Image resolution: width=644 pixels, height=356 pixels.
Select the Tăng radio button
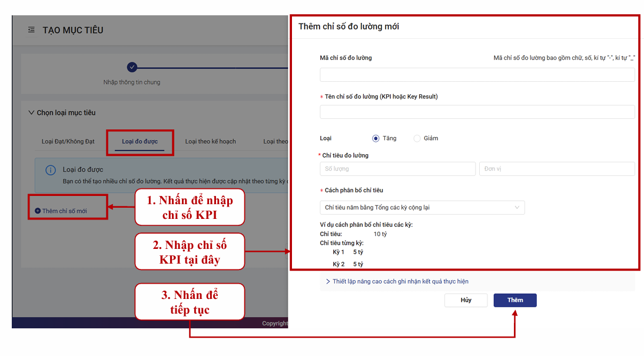point(376,138)
